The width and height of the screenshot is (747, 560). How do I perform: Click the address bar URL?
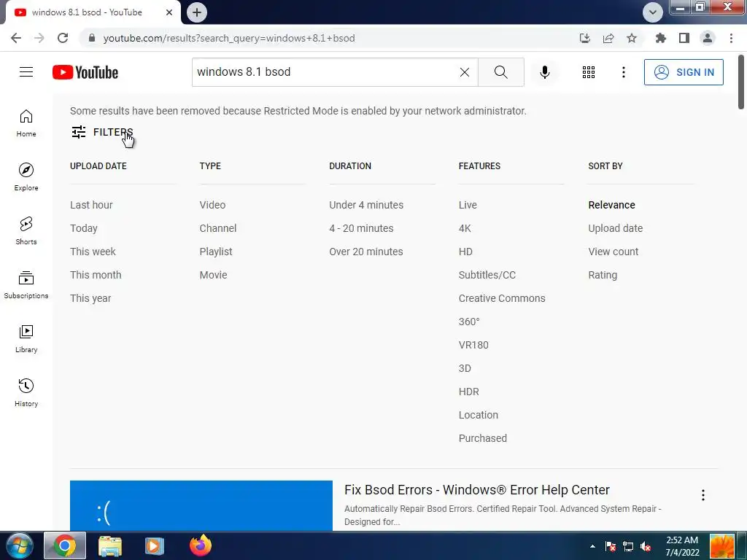tap(229, 38)
